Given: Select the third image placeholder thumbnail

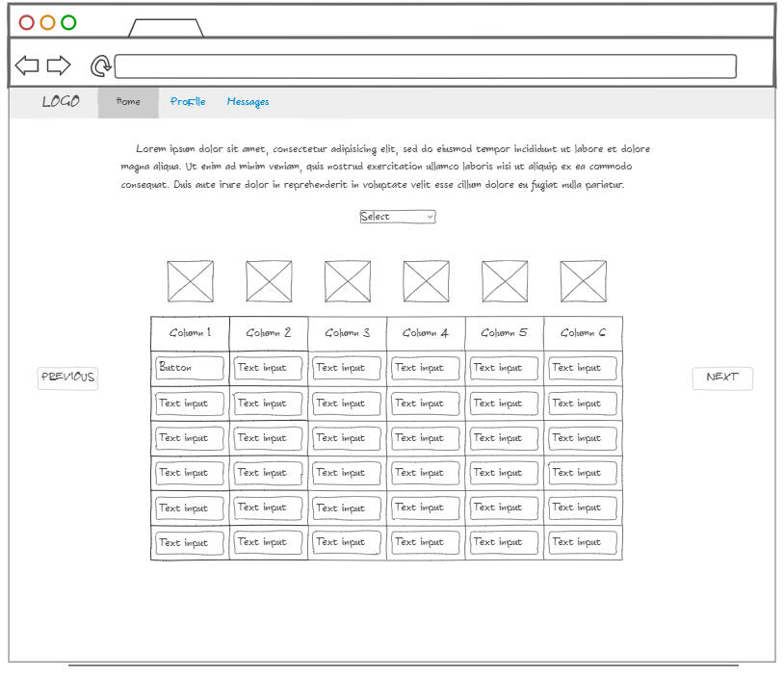Looking at the screenshot, I should coord(347,281).
